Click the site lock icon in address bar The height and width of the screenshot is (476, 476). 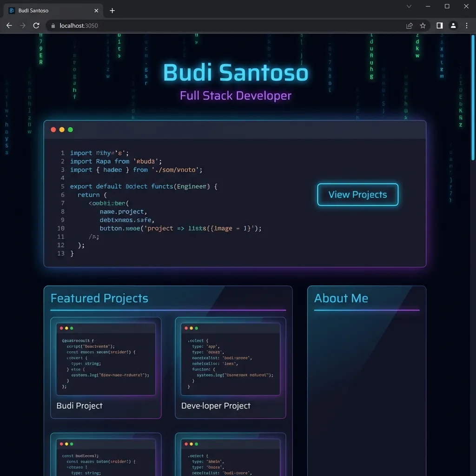[x=53, y=26]
